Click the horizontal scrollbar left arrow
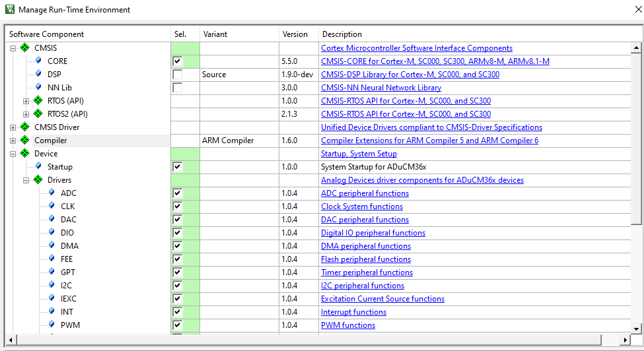This screenshot has height=351, width=644. [11, 340]
